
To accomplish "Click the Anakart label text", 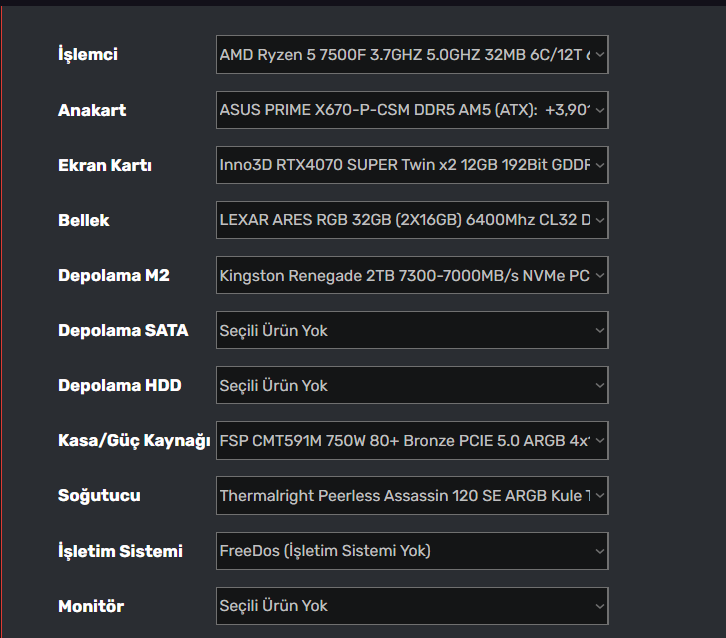I will 92,110.
